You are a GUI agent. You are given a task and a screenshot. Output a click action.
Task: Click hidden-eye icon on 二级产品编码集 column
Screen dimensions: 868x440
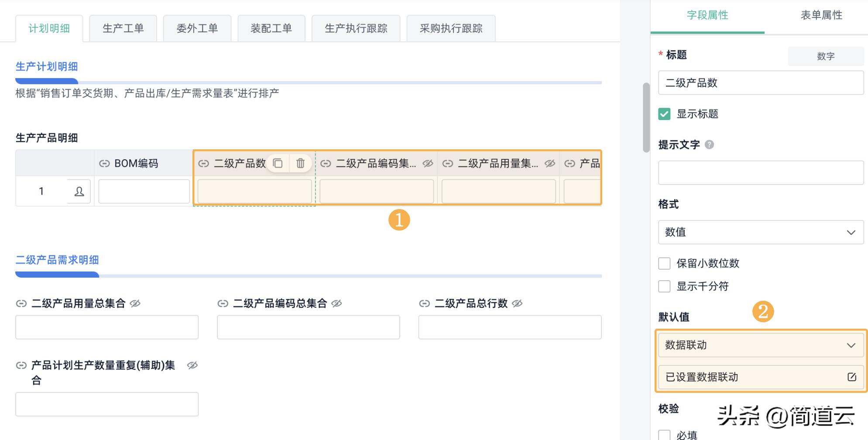pyautogui.click(x=428, y=163)
